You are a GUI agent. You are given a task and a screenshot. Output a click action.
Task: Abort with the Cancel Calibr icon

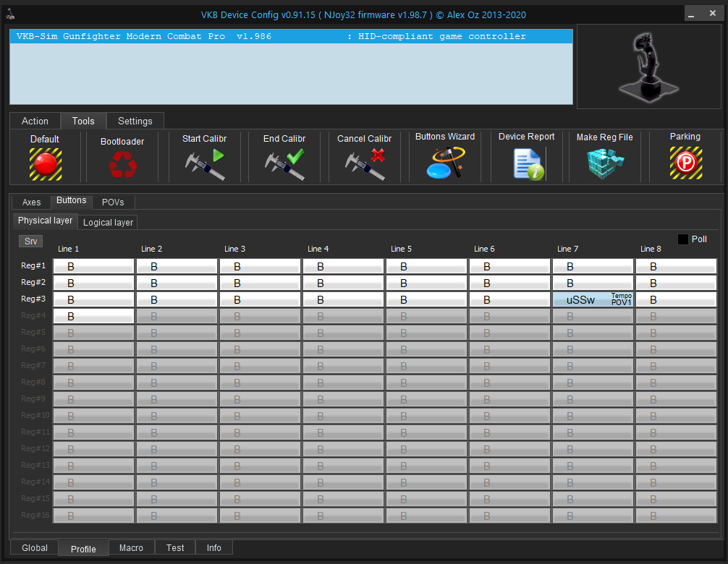[365, 163]
